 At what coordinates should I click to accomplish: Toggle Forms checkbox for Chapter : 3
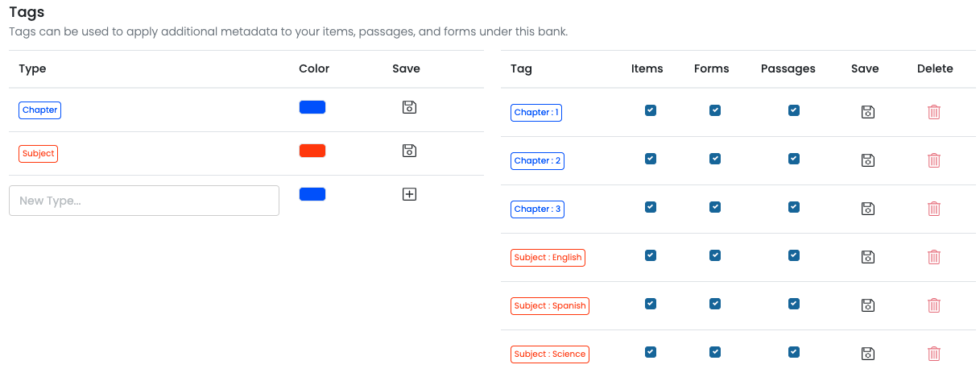coord(715,207)
